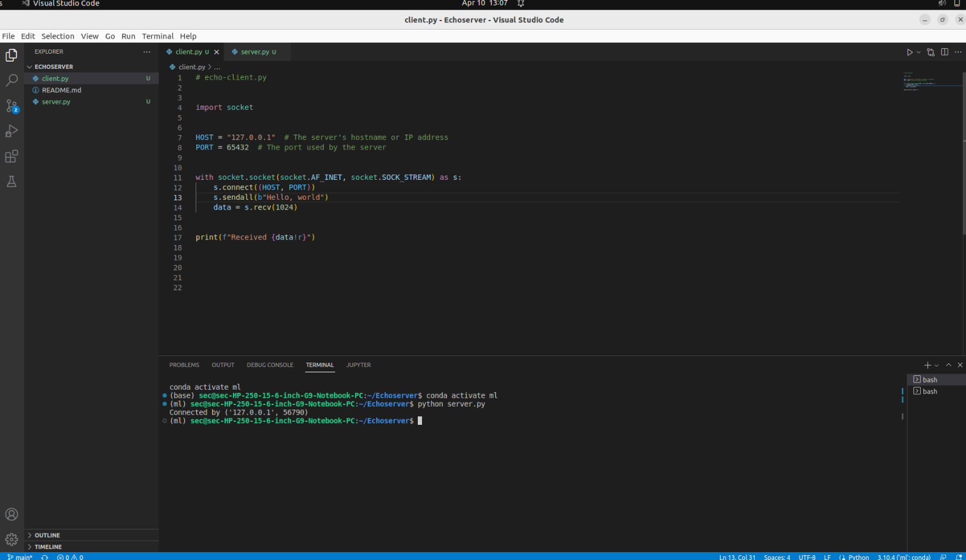Open the Extensions icon in Activity Bar
The image size is (966, 560).
click(11, 156)
